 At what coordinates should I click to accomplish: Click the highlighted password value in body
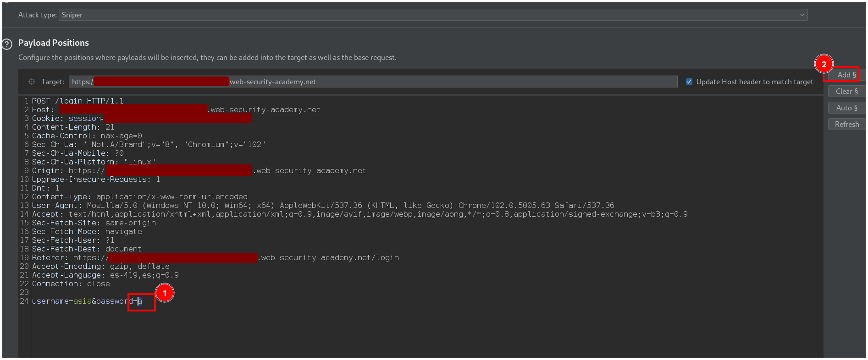pos(140,301)
